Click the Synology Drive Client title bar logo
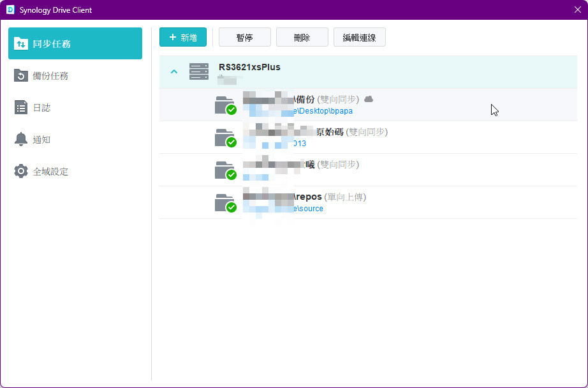Image resolution: width=588 pixels, height=388 pixels. 10,10
